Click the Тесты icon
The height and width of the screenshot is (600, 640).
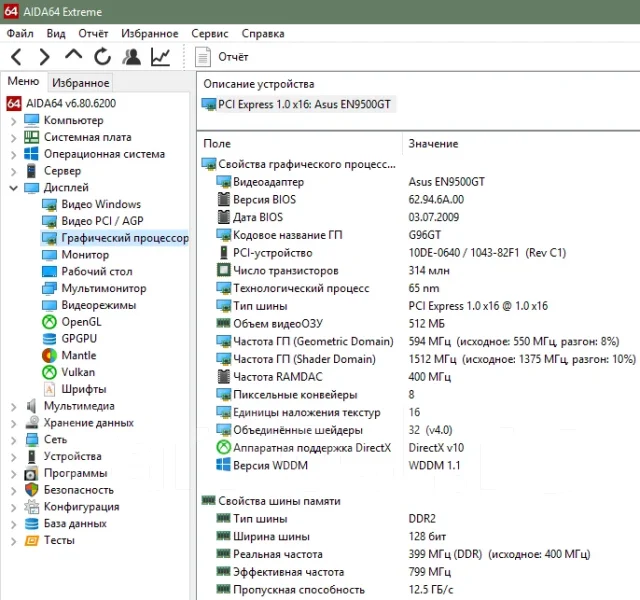point(31,540)
